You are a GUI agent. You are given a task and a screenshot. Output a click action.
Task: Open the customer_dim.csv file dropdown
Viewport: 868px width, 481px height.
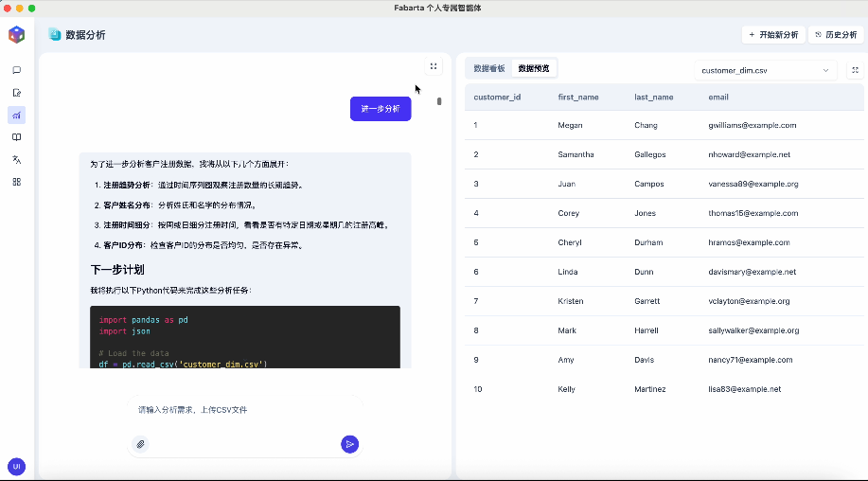[765, 70]
